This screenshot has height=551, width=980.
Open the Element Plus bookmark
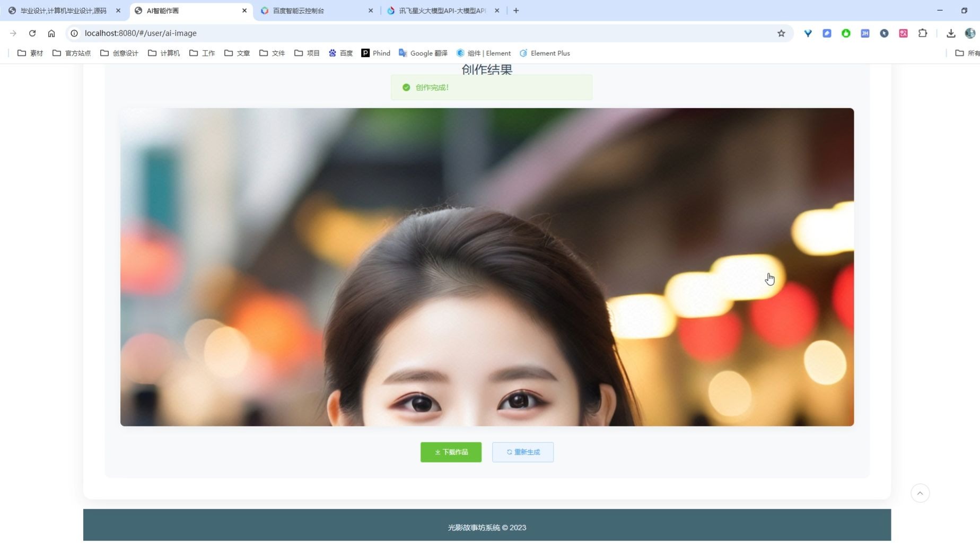(x=545, y=53)
